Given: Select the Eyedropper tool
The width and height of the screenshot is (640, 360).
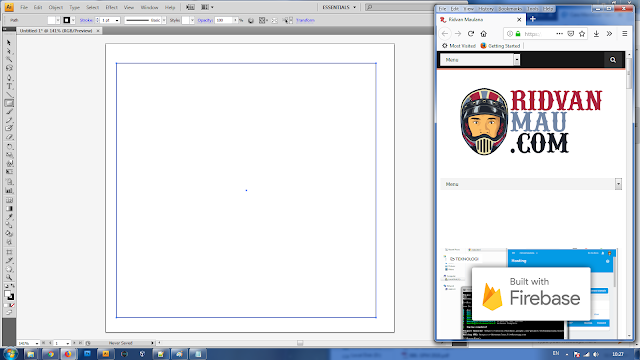Looking at the screenshot, I should point(9,217).
